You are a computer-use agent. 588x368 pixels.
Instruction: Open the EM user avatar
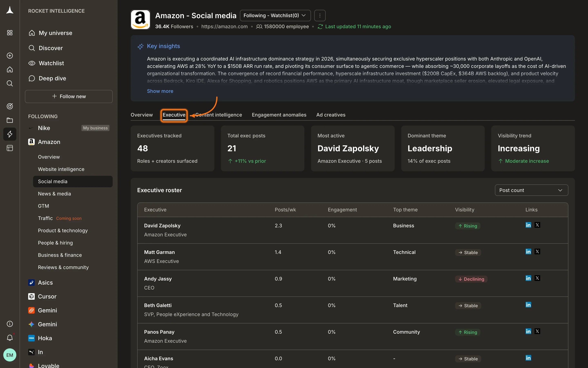click(x=10, y=355)
